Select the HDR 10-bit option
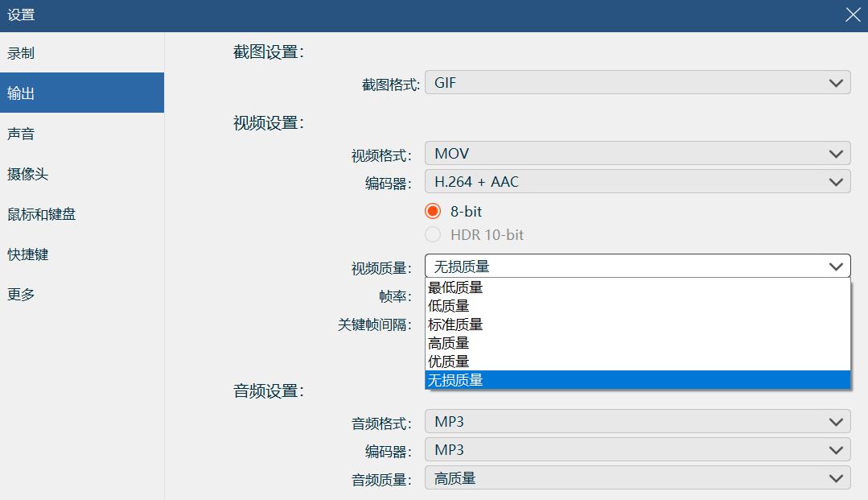This screenshot has width=868, height=500. point(434,234)
